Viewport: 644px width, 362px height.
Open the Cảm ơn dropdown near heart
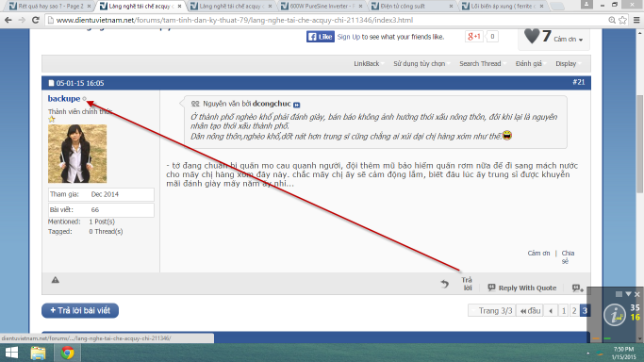[568, 40]
